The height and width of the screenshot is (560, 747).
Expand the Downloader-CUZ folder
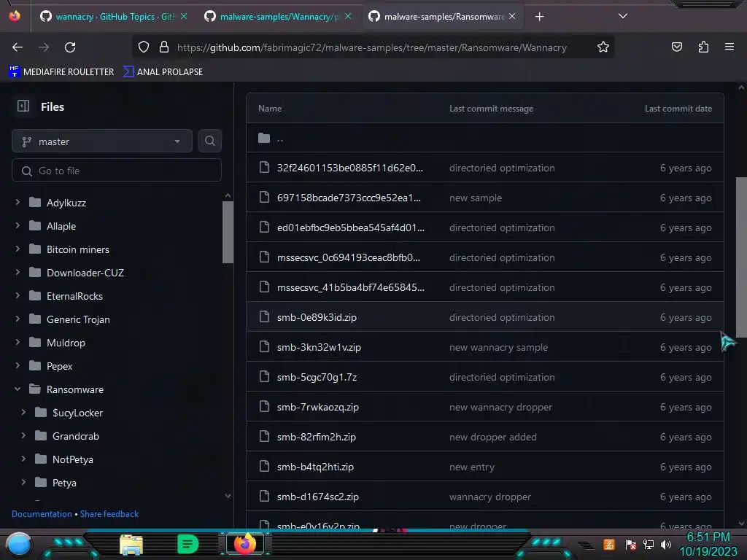18,272
